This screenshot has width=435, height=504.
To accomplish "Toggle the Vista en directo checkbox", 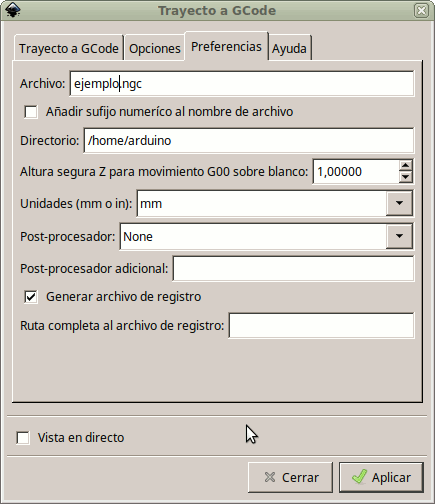I will [23, 438].
